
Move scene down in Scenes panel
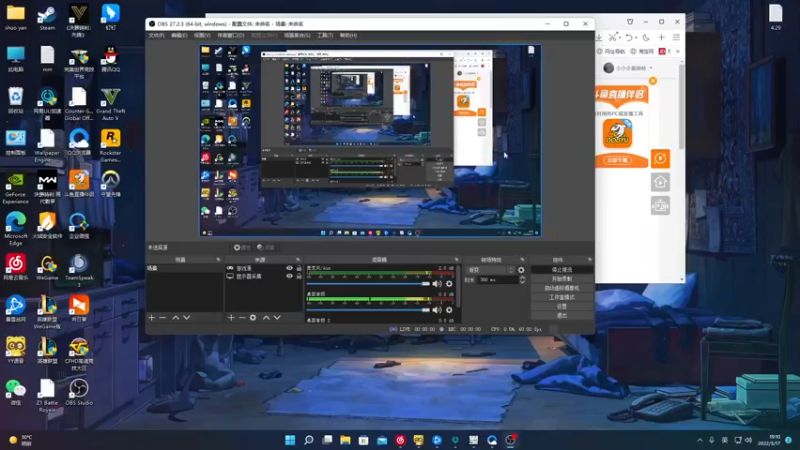pos(187,317)
